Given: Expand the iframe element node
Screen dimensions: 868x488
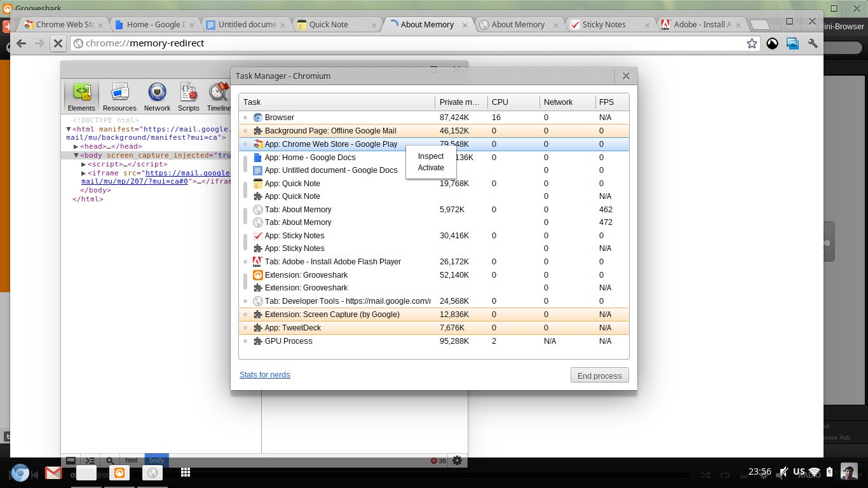Looking at the screenshot, I should pos(83,173).
